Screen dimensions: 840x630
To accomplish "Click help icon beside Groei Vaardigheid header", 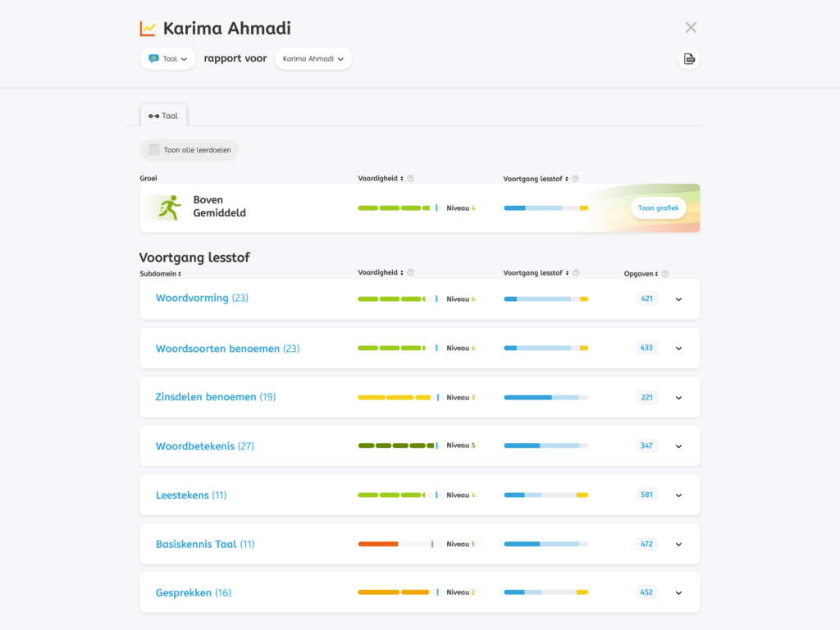I will [411, 179].
